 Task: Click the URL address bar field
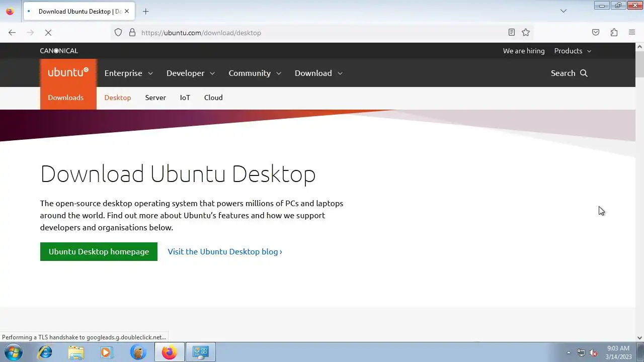[322, 33]
